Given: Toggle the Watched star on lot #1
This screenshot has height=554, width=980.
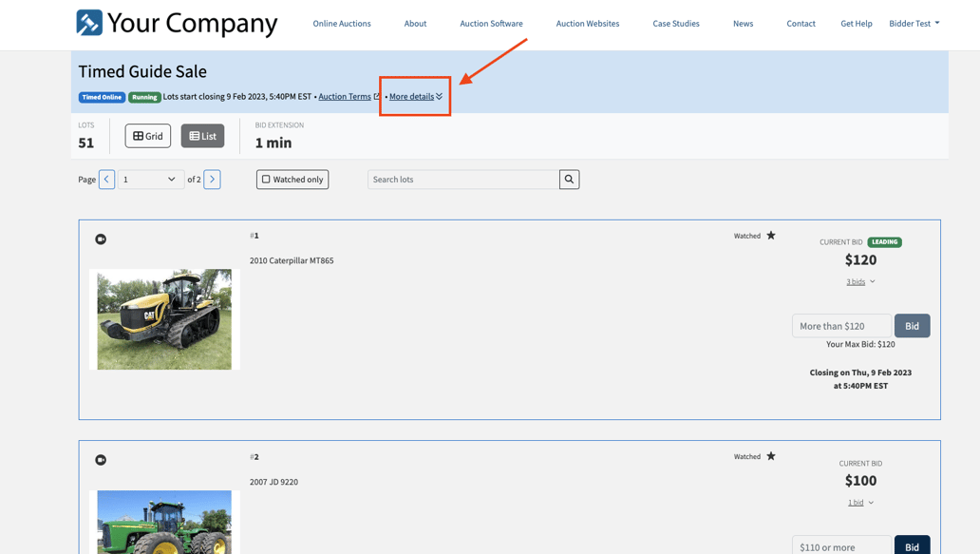Looking at the screenshot, I should [x=772, y=236].
